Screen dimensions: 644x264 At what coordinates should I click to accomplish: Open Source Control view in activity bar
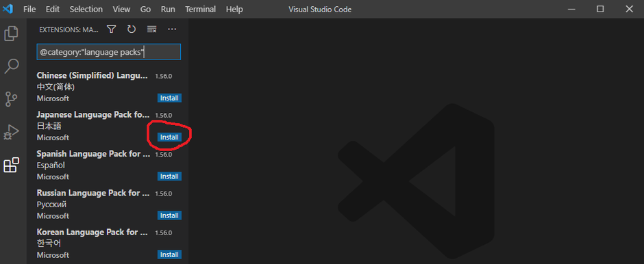pos(11,99)
